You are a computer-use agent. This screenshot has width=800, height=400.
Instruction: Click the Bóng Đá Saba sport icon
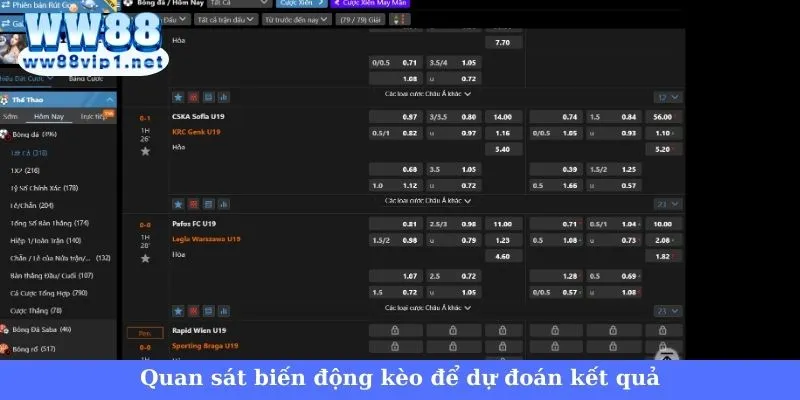point(4,330)
